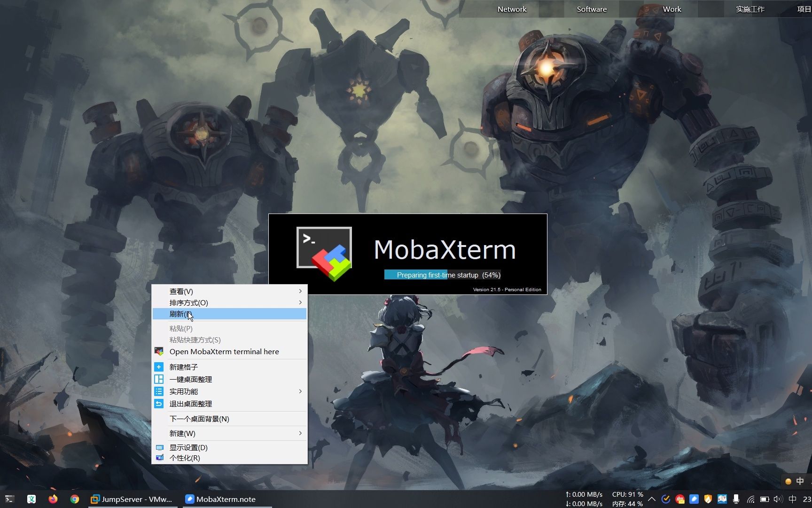This screenshot has height=508, width=812.
Task: Click the blue note tray icon
Action: (x=694, y=499)
